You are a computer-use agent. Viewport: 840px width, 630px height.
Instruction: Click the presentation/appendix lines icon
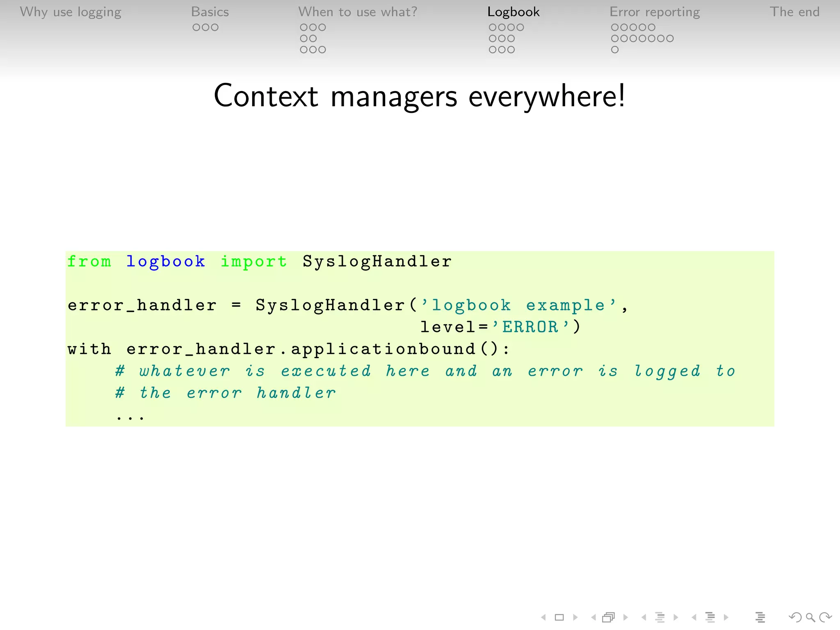click(x=760, y=617)
